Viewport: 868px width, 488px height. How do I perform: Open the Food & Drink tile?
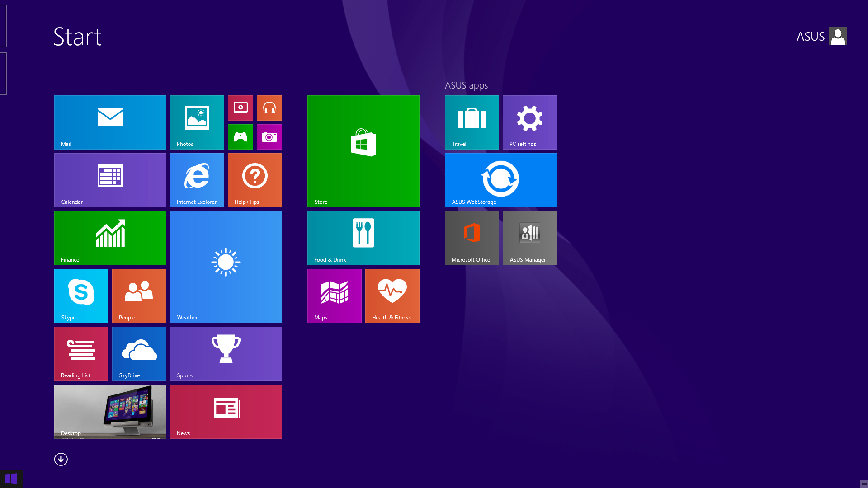click(x=363, y=238)
